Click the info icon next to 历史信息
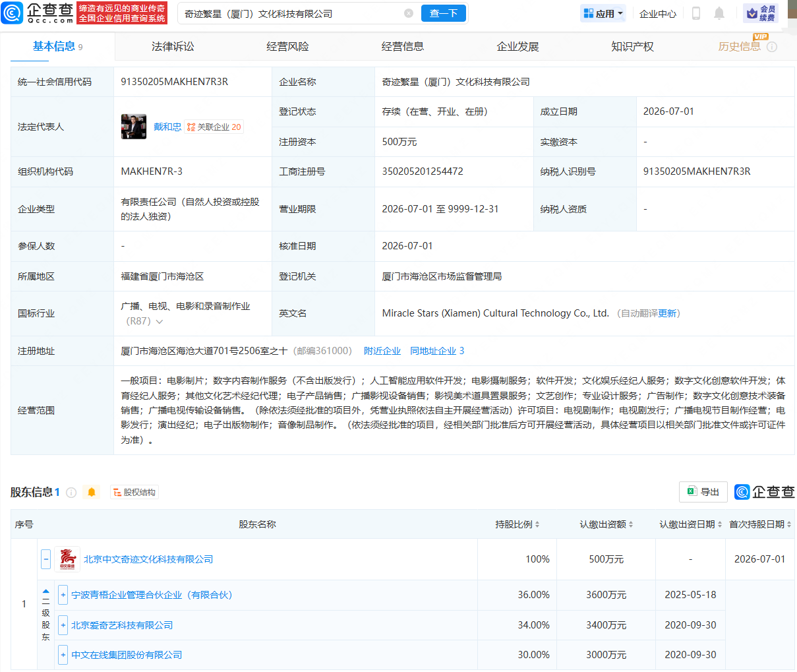The width and height of the screenshot is (797, 672). pos(772,47)
